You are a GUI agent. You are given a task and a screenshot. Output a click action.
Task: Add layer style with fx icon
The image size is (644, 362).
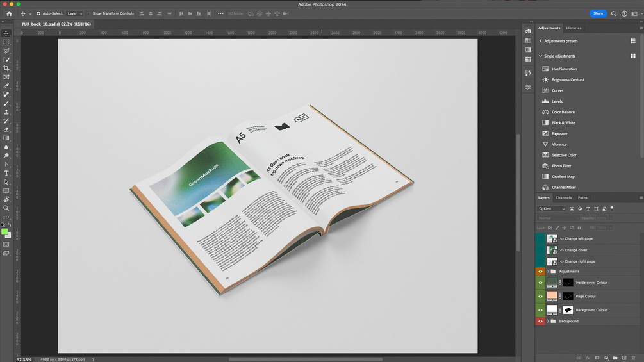coord(588,358)
